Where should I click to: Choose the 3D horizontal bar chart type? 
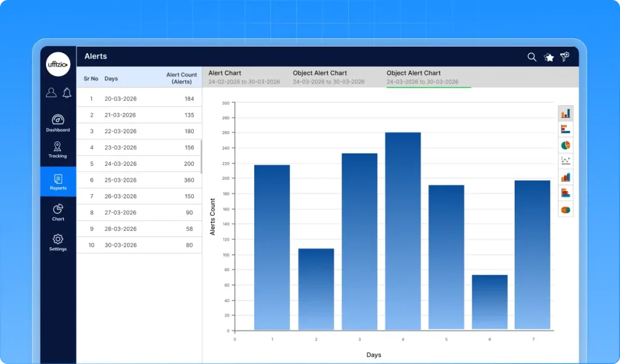tap(566, 193)
